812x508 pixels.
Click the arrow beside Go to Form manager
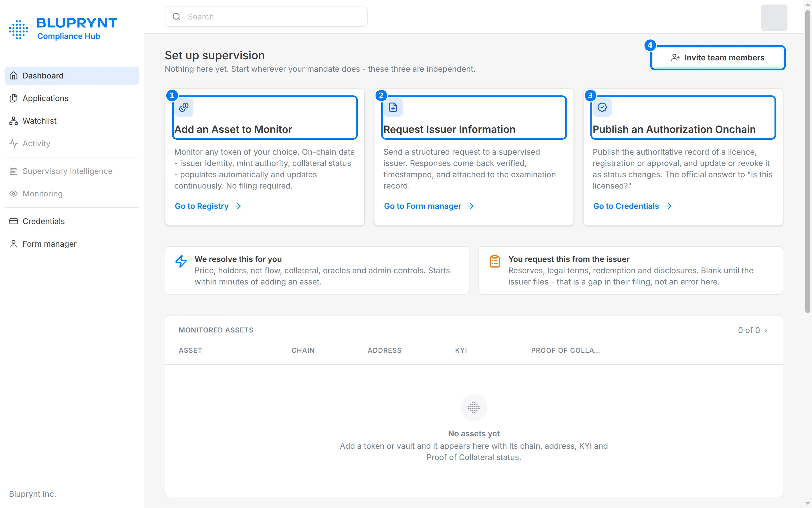(470, 206)
